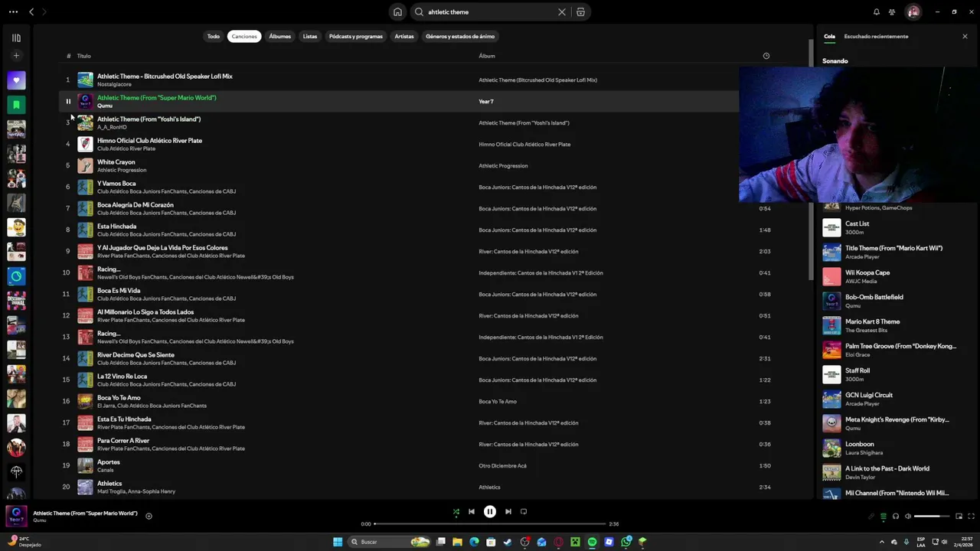Select the Géneros y estados de ánimo filter
The width and height of the screenshot is (980, 551).
tap(460, 36)
